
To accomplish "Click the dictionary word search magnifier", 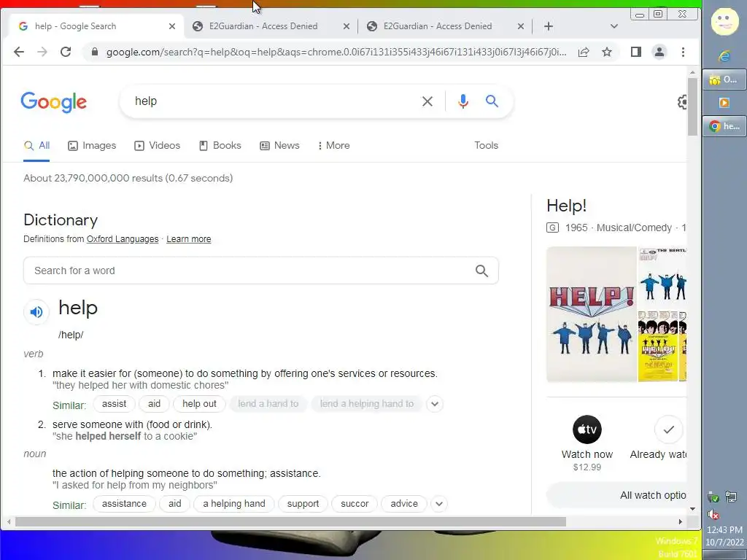I will (481, 271).
